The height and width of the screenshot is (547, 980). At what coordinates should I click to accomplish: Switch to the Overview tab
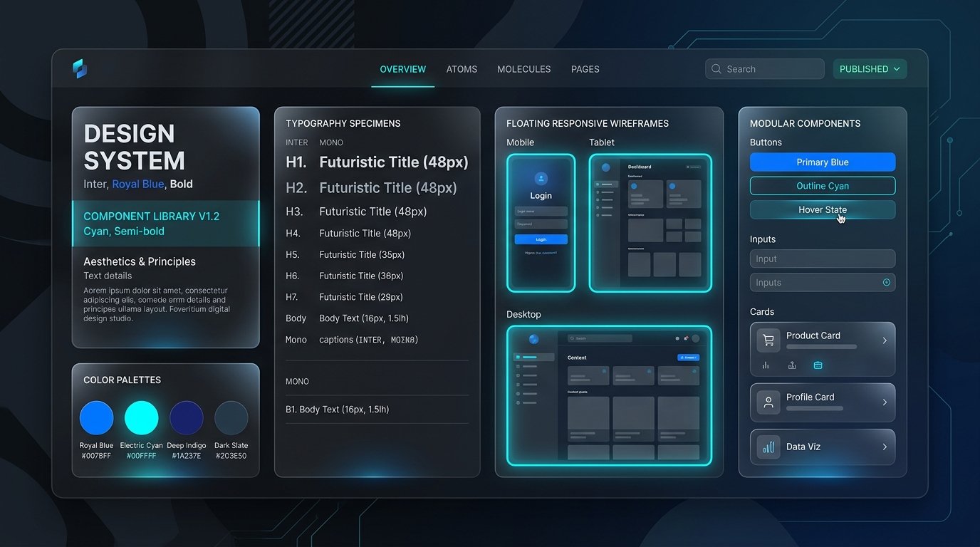point(403,69)
